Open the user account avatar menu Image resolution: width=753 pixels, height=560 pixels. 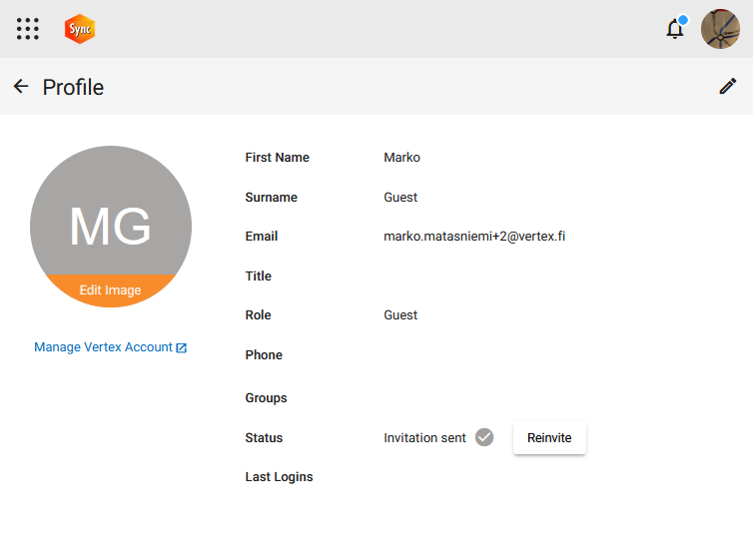click(720, 29)
